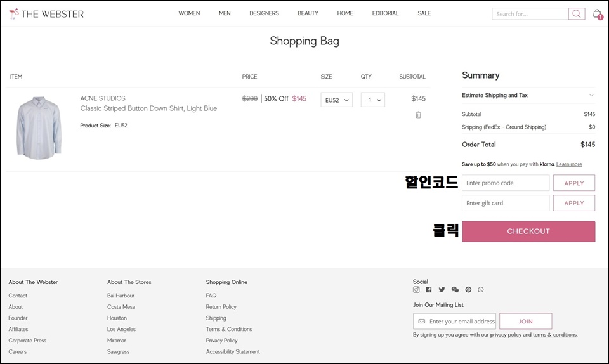Open the Pinterest social icon
This screenshot has width=609, height=364.
pyautogui.click(x=468, y=290)
